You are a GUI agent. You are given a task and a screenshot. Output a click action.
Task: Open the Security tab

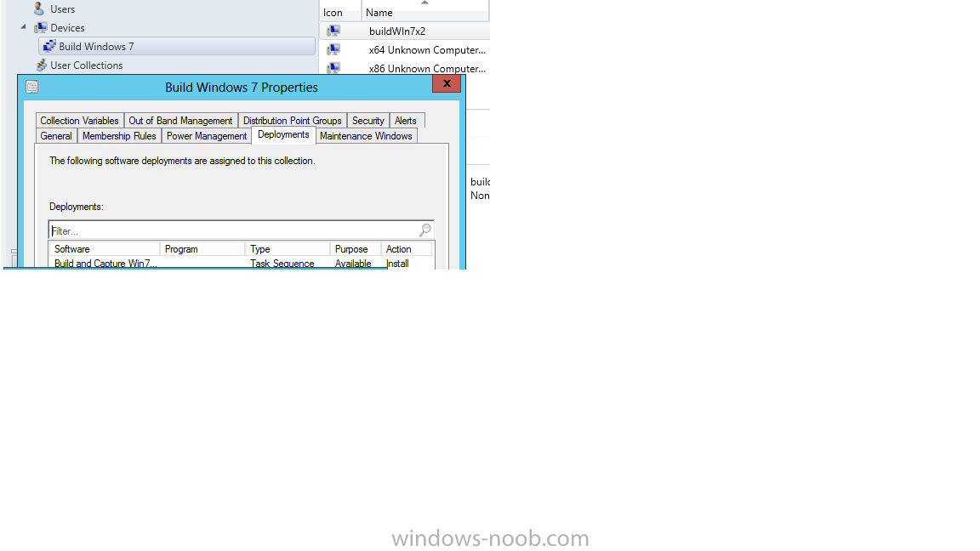(368, 121)
